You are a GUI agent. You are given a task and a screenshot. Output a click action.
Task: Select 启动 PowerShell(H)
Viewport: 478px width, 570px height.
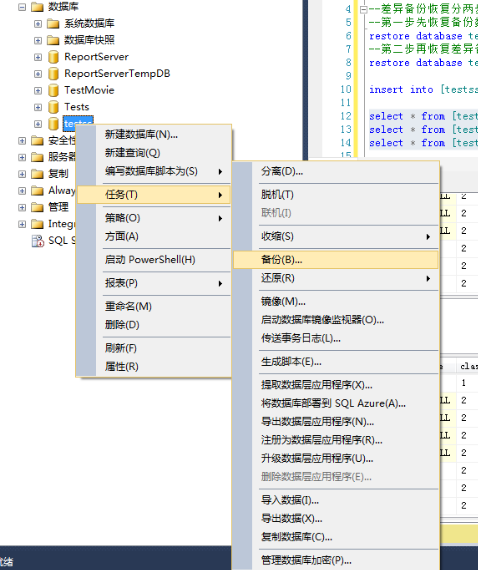pyautogui.click(x=154, y=260)
